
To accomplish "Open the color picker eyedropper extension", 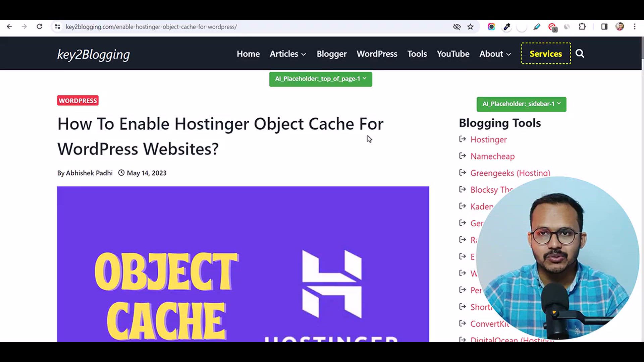I will 507,26.
